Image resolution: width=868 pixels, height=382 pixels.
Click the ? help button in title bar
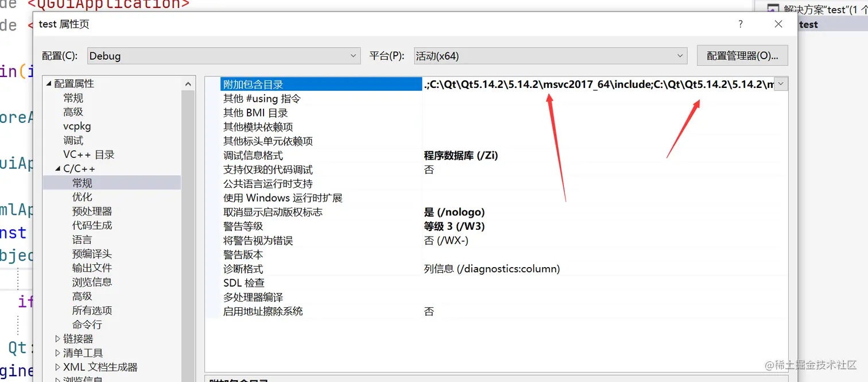tap(741, 24)
